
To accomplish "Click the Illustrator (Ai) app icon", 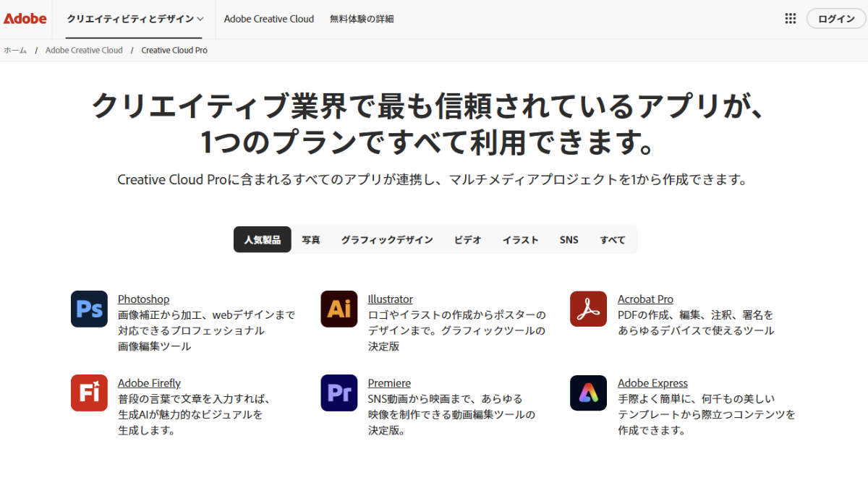I will point(339,309).
